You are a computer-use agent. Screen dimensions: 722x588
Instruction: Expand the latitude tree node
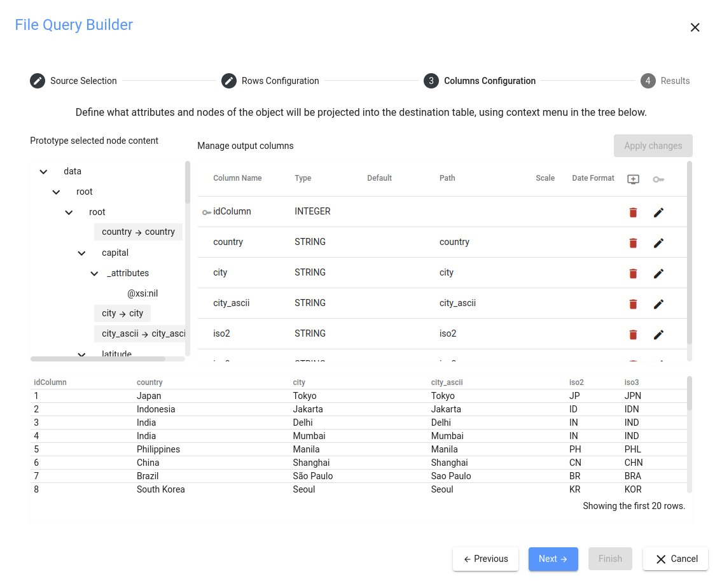coord(81,354)
